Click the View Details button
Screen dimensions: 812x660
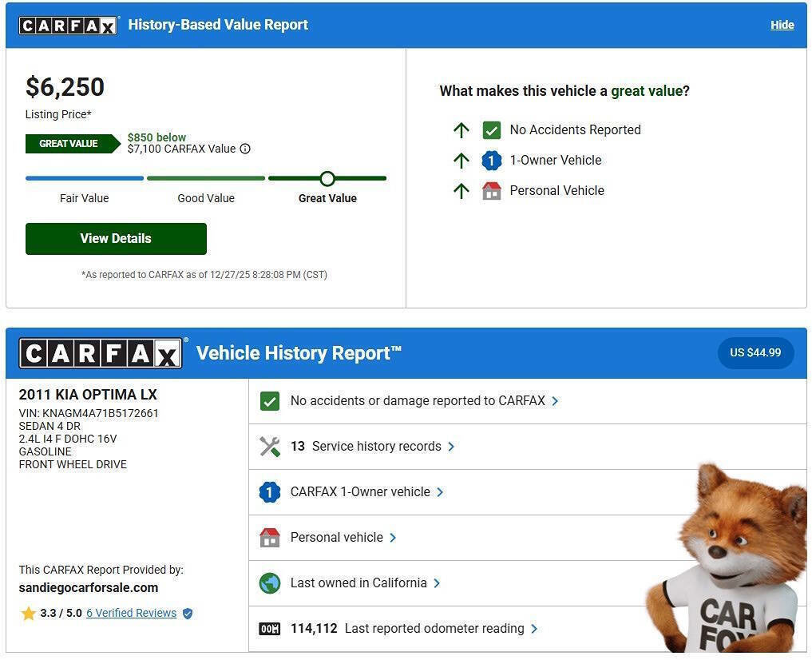pos(116,238)
